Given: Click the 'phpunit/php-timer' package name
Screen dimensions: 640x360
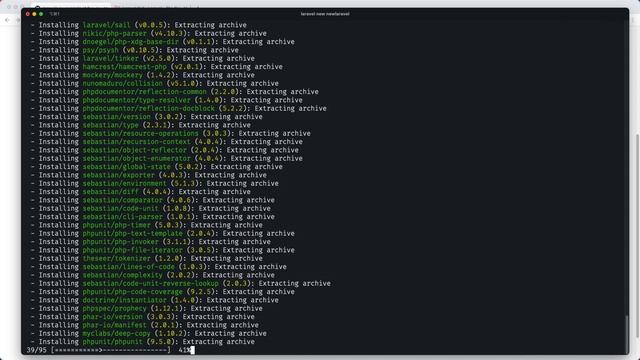Looking at the screenshot, I should pos(116,225).
